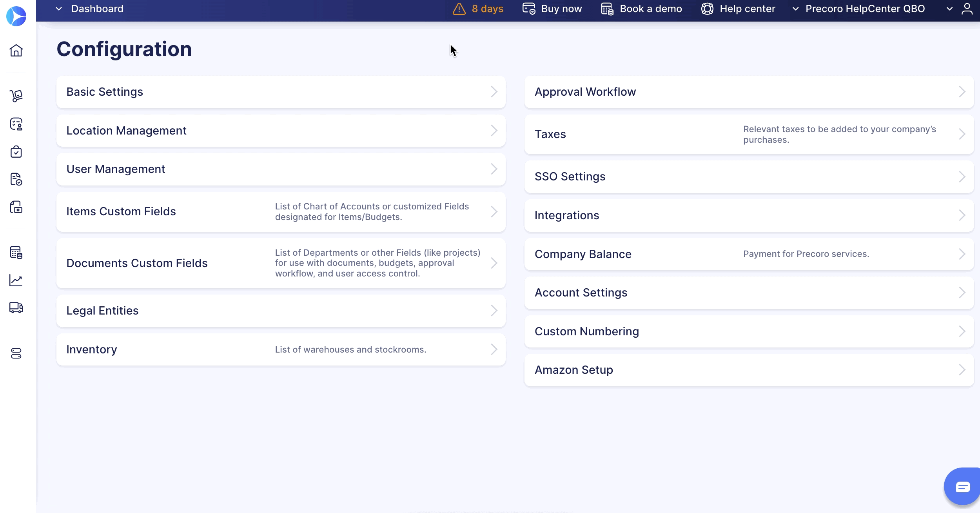
Task: Open Location Management
Action: [281, 131]
